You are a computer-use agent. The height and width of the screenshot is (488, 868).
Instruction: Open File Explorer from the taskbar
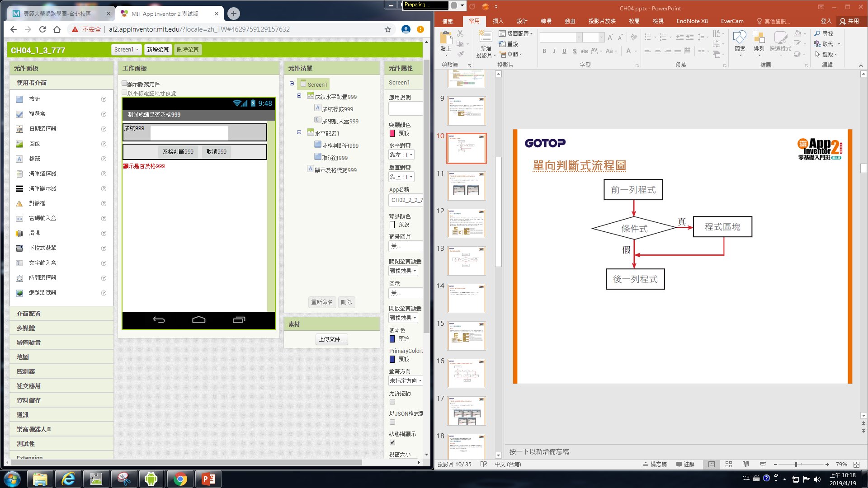[40, 479]
